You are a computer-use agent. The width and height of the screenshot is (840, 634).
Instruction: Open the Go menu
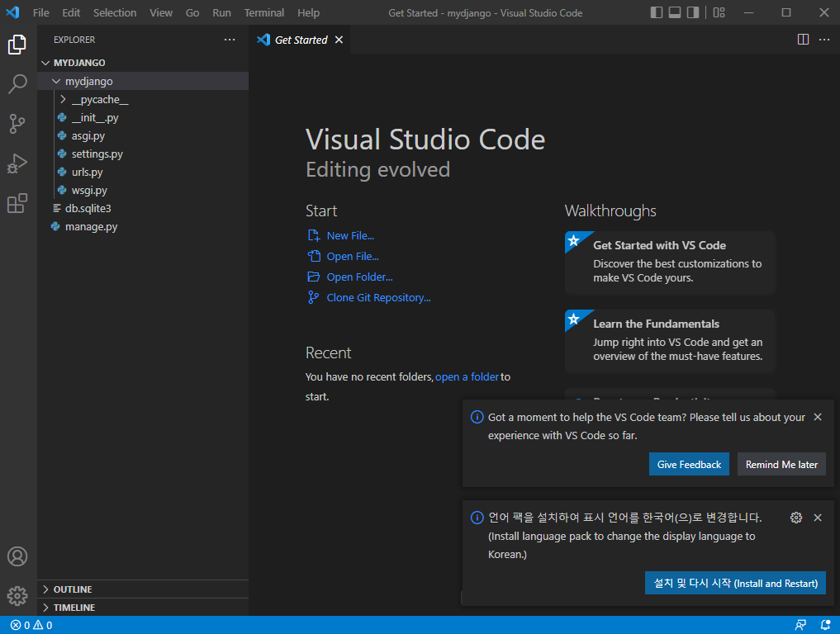tap(192, 12)
